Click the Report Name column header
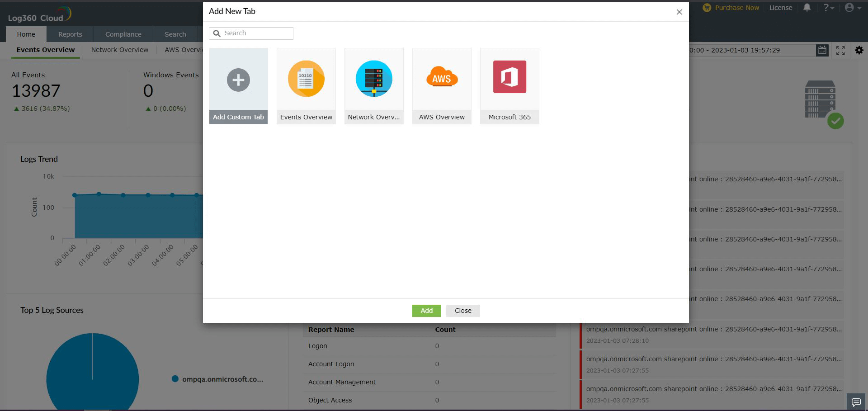 pyautogui.click(x=331, y=330)
